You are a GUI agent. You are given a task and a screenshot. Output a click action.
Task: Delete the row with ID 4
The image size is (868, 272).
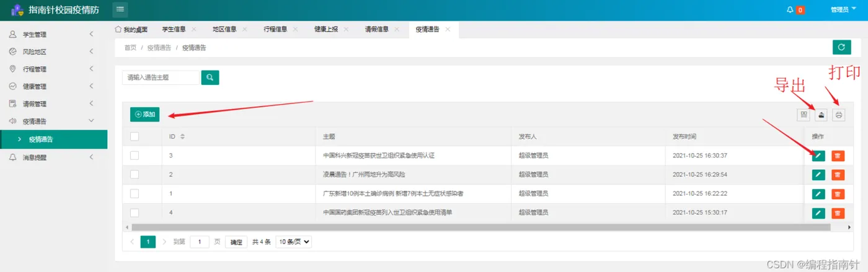point(838,213)
